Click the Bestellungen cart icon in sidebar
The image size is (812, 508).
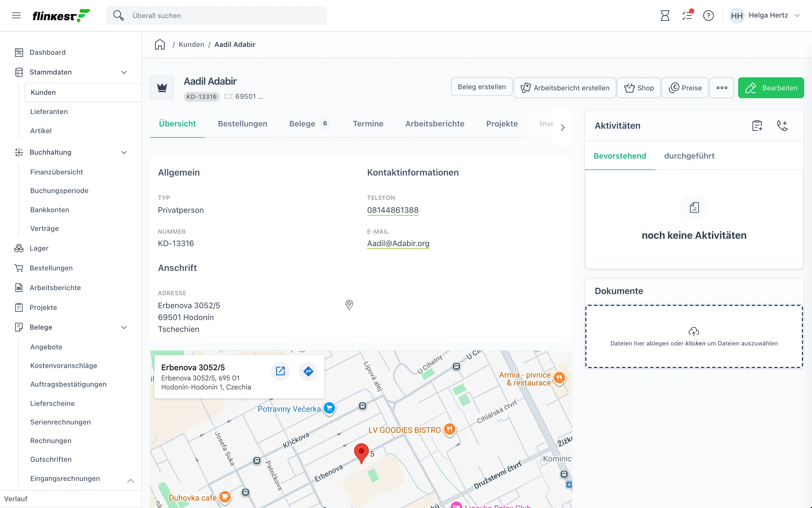pyautogui.click(x=19, y=268)
